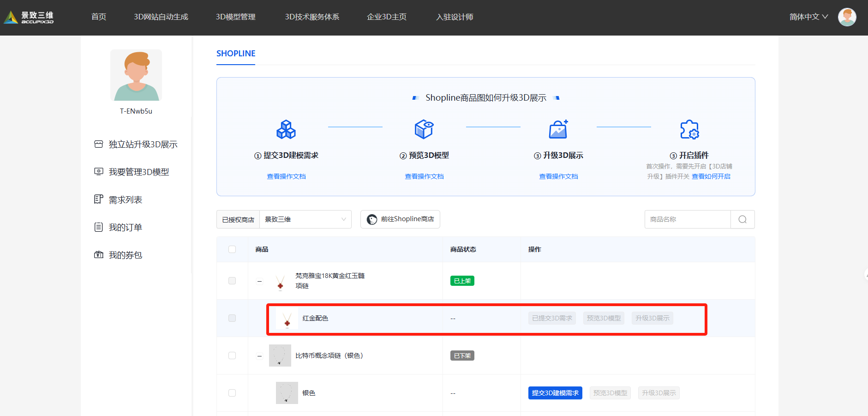Open 3D技术服务体系 in top navigation

point(312,17)
